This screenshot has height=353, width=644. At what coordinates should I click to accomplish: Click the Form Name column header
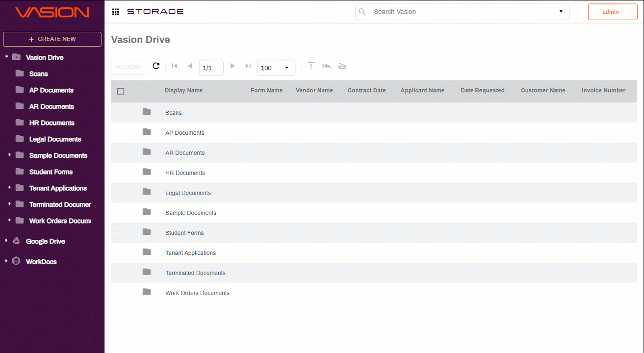[266, 91]
